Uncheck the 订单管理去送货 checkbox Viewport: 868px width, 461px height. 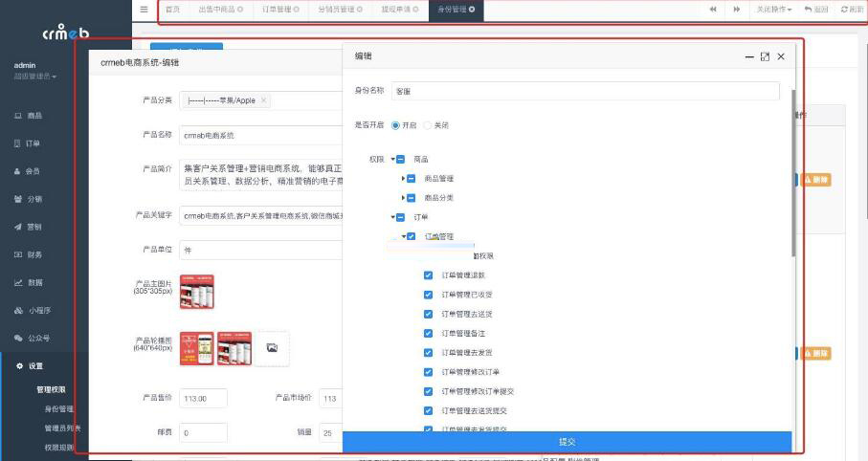pyautogui.click(x=428, y=314)
